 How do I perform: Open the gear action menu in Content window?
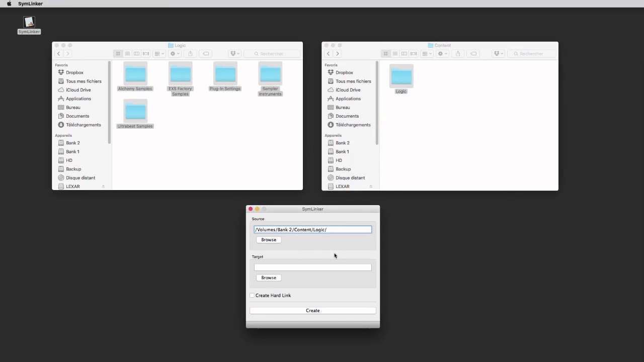click(442, 54)
